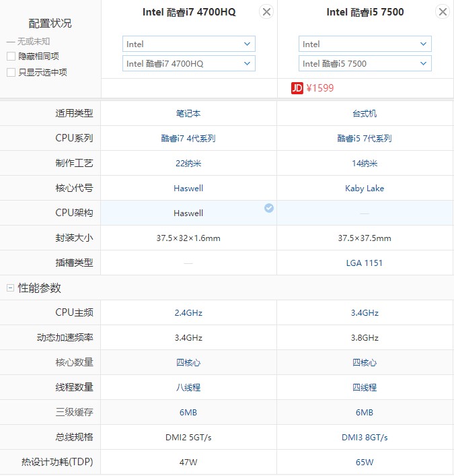This screenshot has height=476, width=454.
Task: Select the 37.5×37.5mm package size cell
Action: pyautogui.click(x=365, y=238)
